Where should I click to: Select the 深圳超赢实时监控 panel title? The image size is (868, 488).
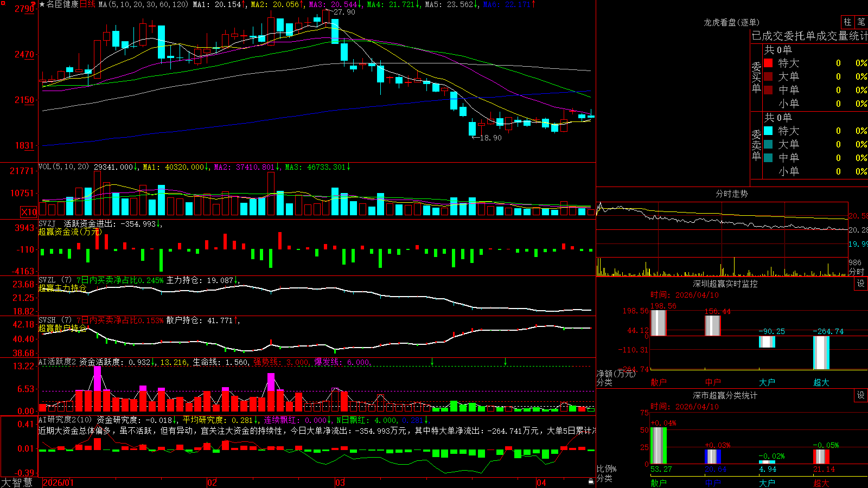click(725, 284)
